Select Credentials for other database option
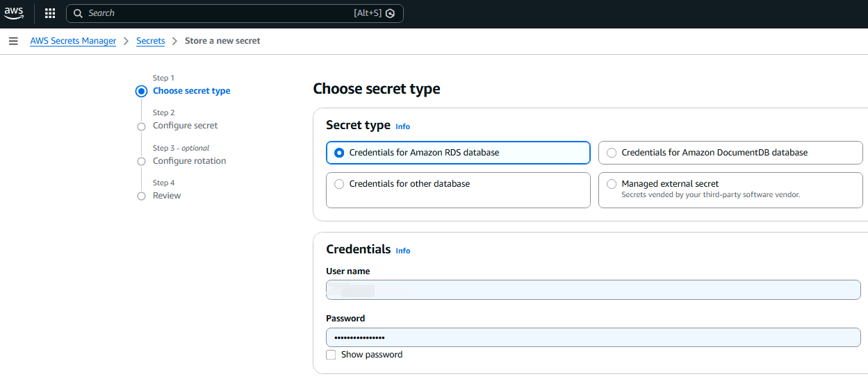Screen dimensions: 868x379 (x=339, y=184)
